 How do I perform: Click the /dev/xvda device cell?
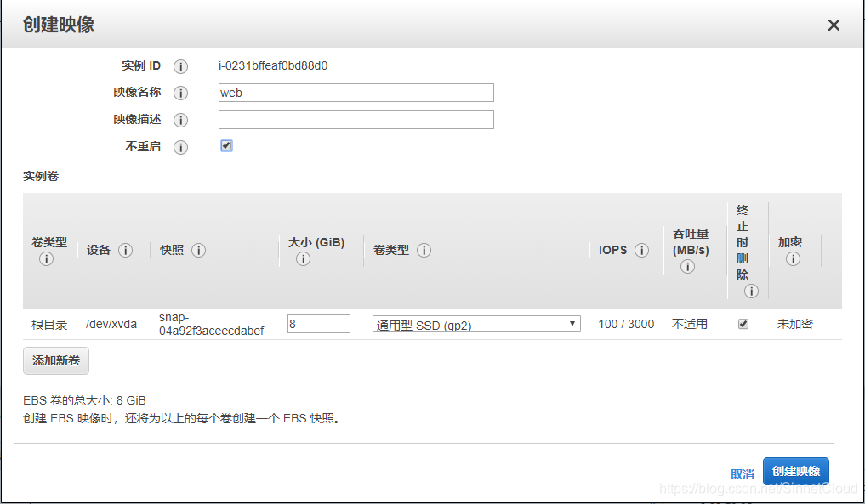[x=111, y=324]
